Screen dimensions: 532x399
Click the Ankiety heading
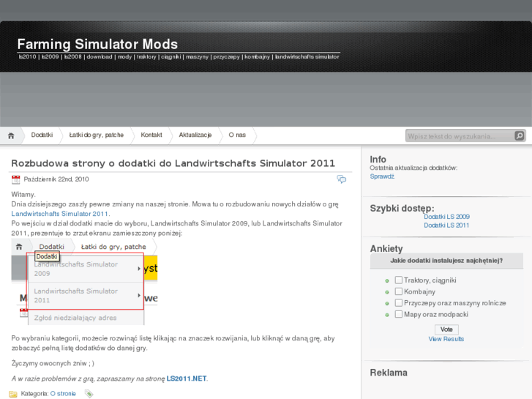tap(386, 249)
